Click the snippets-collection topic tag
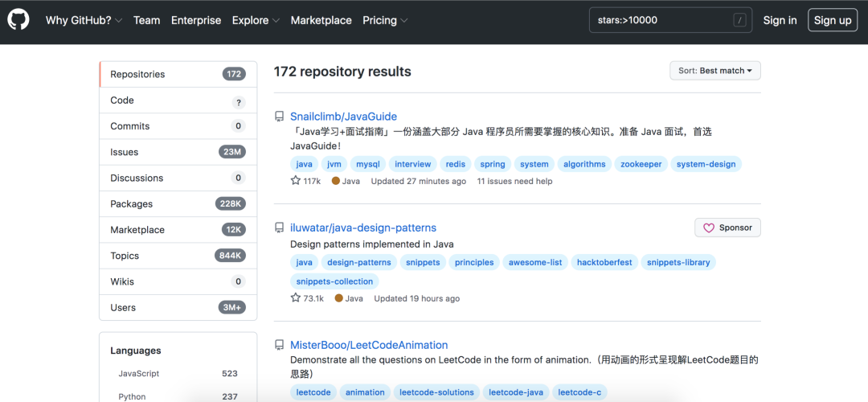The height and width of the screenshot is (402, 868). (335, 281)
